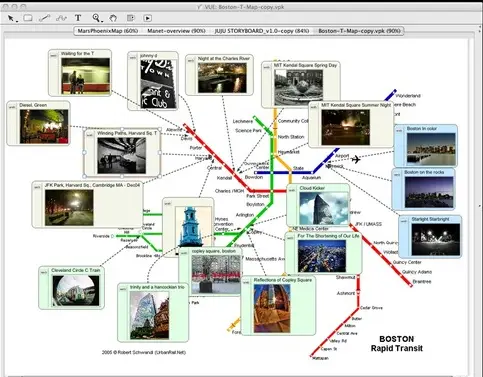The width and height of the screenshot is (483, 377).
Task: Pick the curved freehand link tool
Action: pos(61,18)
